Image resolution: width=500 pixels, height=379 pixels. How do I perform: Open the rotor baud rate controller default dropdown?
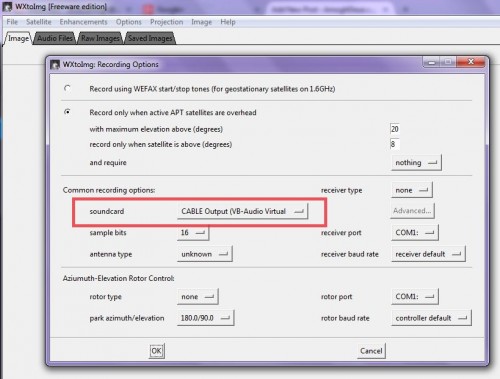[431, 318]
